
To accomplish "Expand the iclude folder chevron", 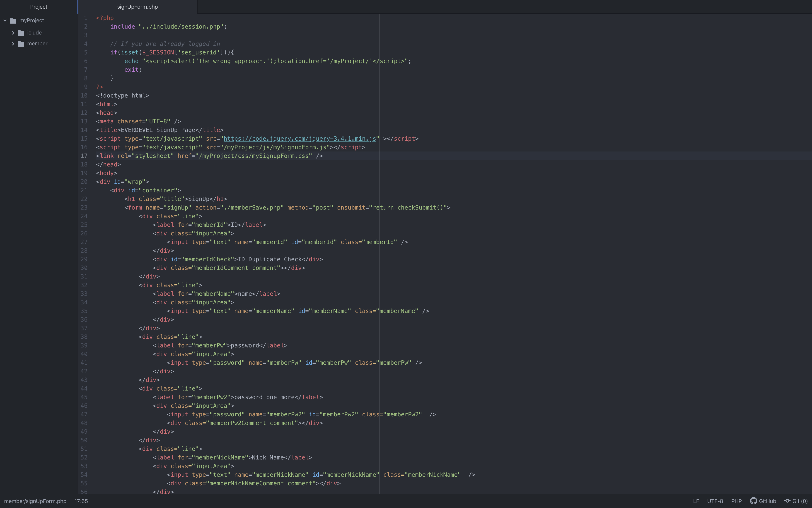I will [x=13, y=33].
